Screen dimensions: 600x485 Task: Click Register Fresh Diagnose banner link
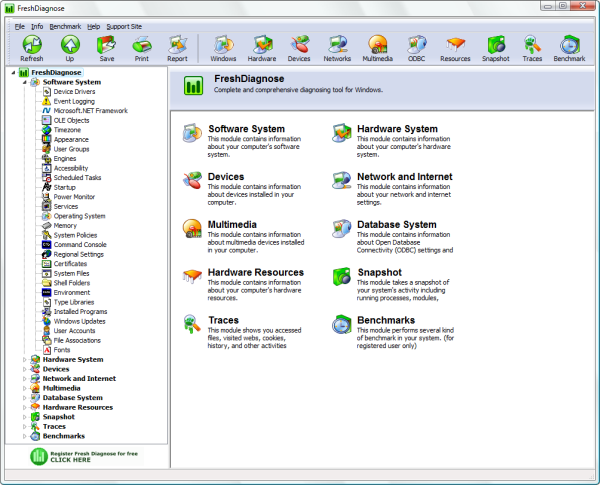tap(83, 457)
